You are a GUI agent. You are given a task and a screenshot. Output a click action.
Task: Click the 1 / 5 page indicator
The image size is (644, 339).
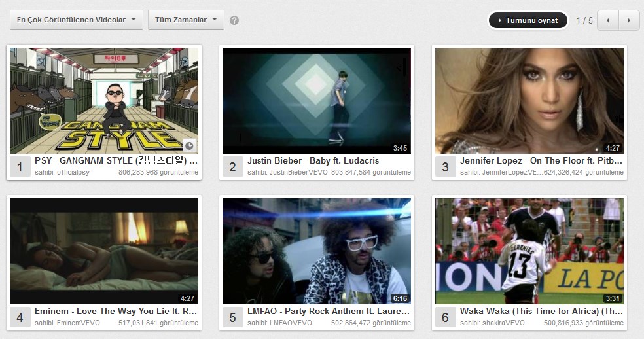584,20
